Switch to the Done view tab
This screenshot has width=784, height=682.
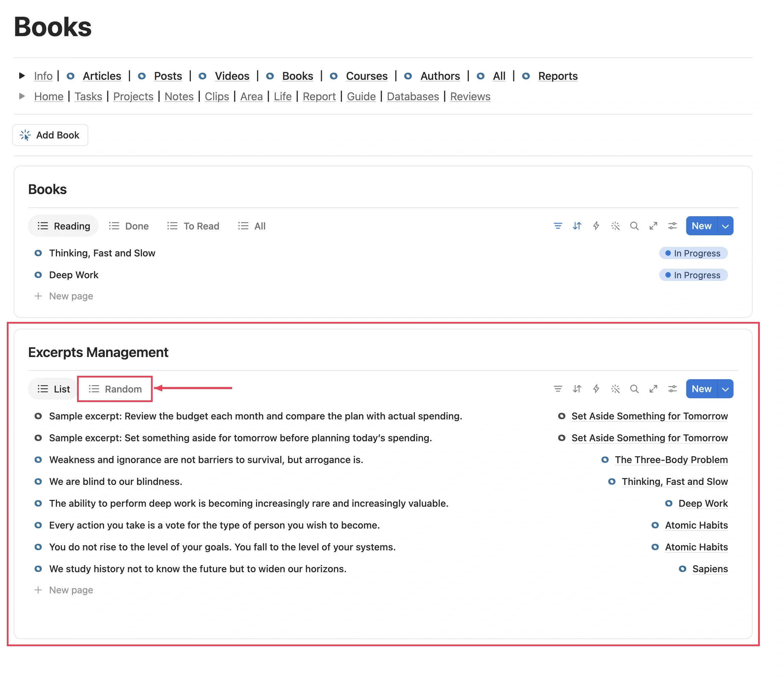tap(129, 226)
